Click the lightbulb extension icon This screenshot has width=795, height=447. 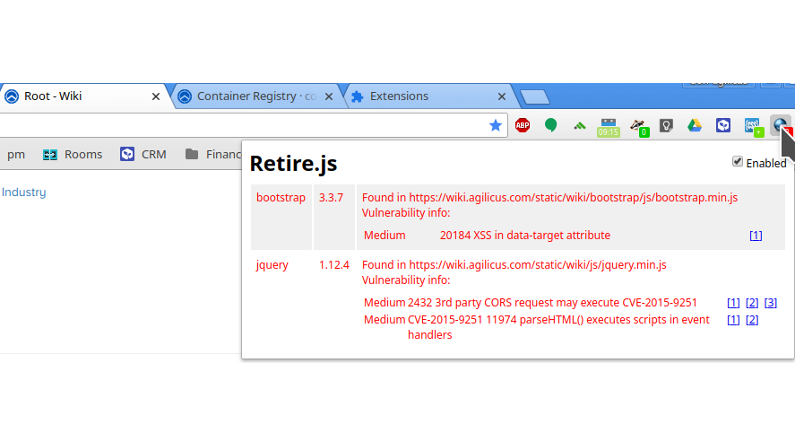[666, 125]
